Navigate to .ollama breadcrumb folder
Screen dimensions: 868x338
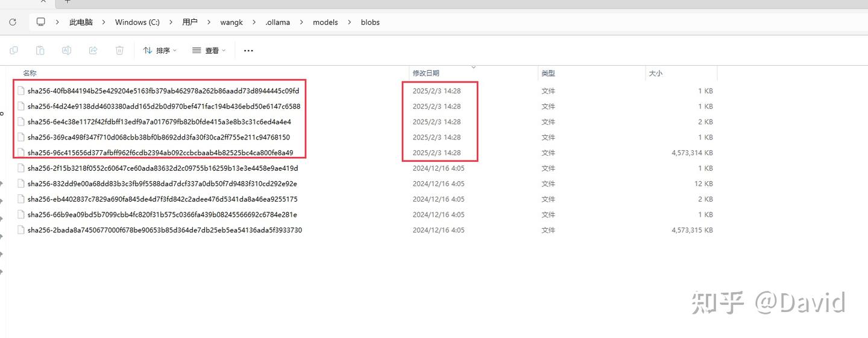(x=277, y=22)
